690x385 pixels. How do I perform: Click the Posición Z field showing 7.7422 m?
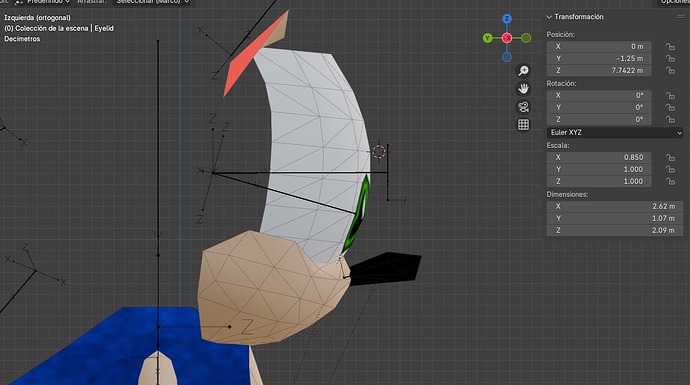tap(599, 70)
